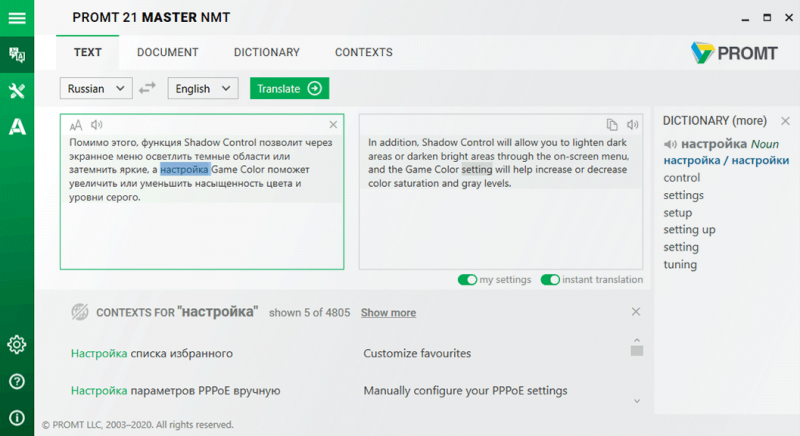This screenshot has height=436, width=800.
Task: Toggle the my settings switch
Action: point(467,280)
